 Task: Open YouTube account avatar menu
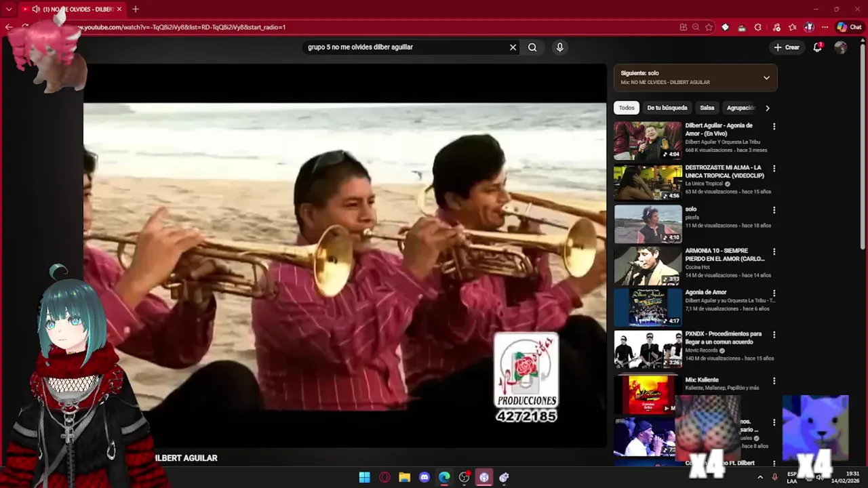[x=841, y=47]
